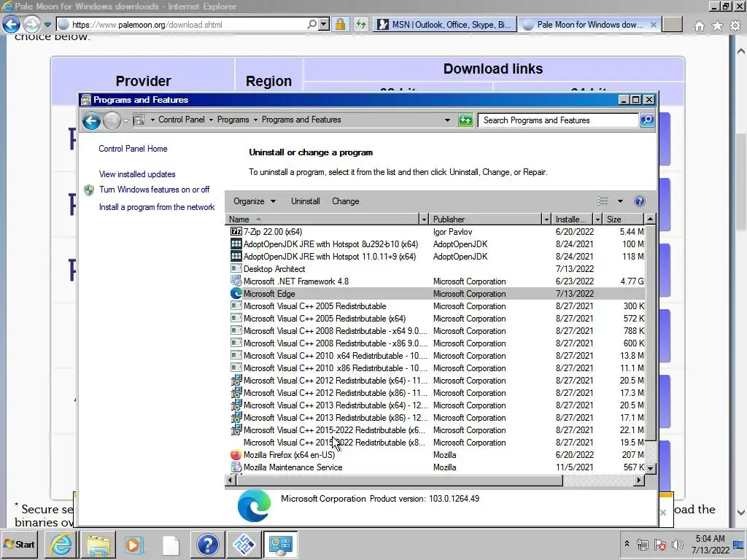Image resolution: width=747 pixels, height=560 pixels.
Task: Close the Pale Moon tab
Action: (653, 25)
